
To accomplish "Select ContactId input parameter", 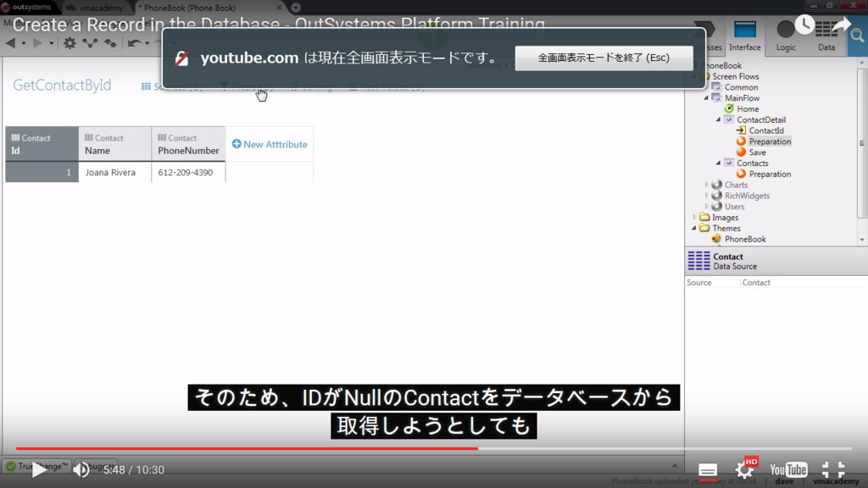I will point(766,130).
